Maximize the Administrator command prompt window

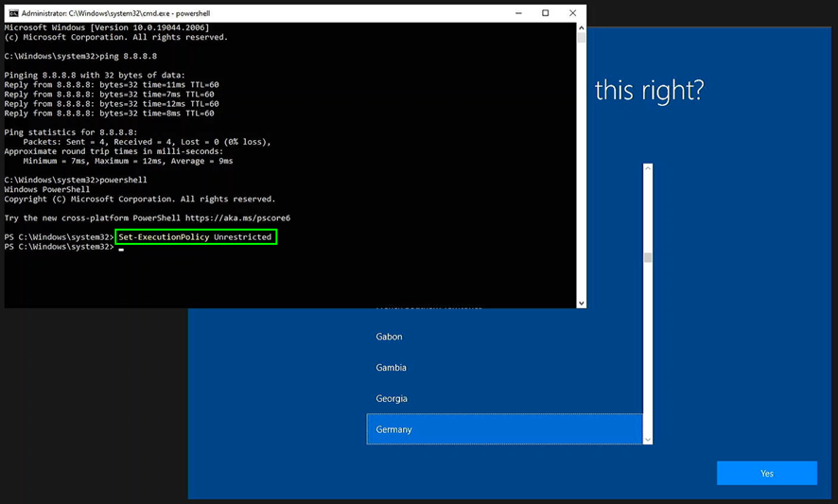[x=546, y=13]
